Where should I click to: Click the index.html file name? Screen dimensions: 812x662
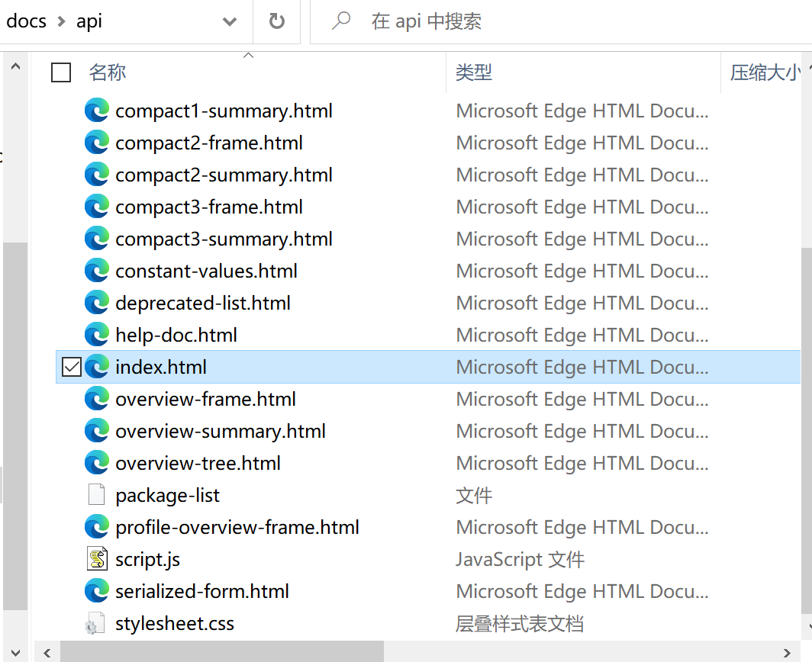160,367
